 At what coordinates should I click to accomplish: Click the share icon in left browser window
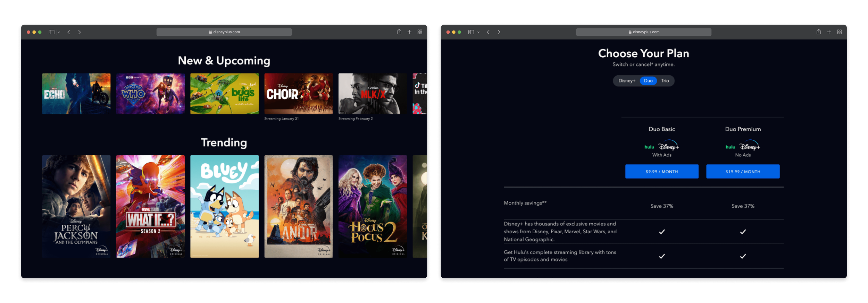pos(399,32)
